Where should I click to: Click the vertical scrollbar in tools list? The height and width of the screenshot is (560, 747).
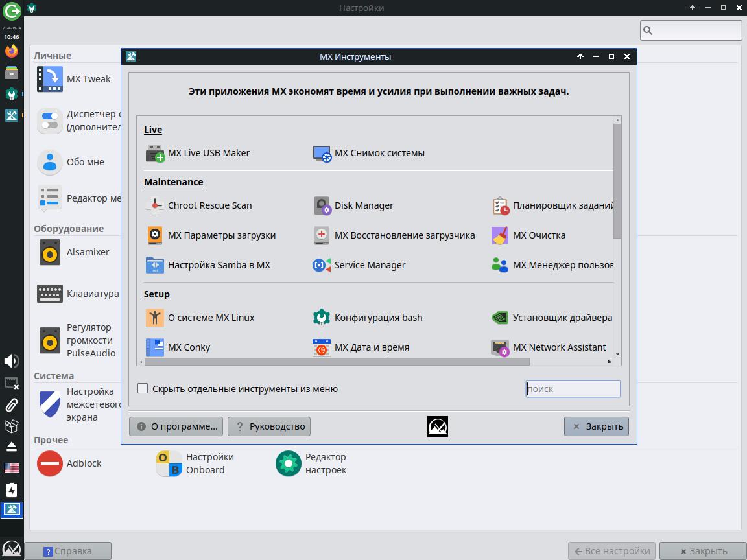(x=617, y=181)
